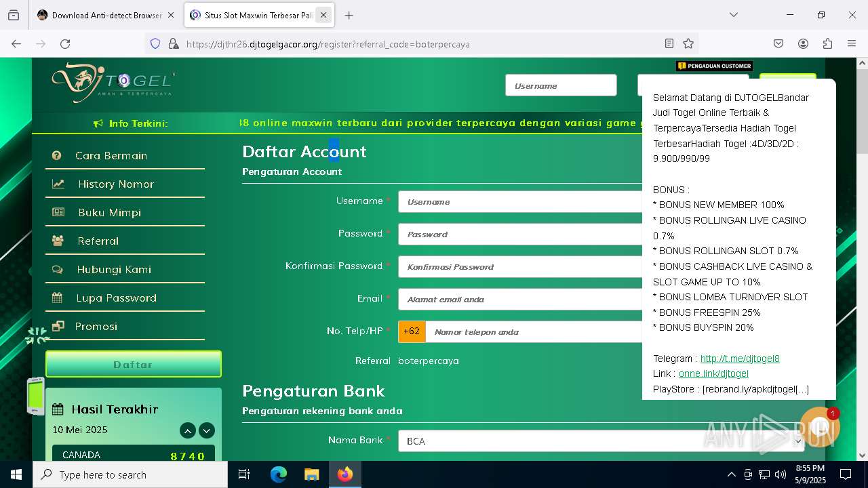Focus the registration Username field

pyautogui.click(x=520, y=202)
